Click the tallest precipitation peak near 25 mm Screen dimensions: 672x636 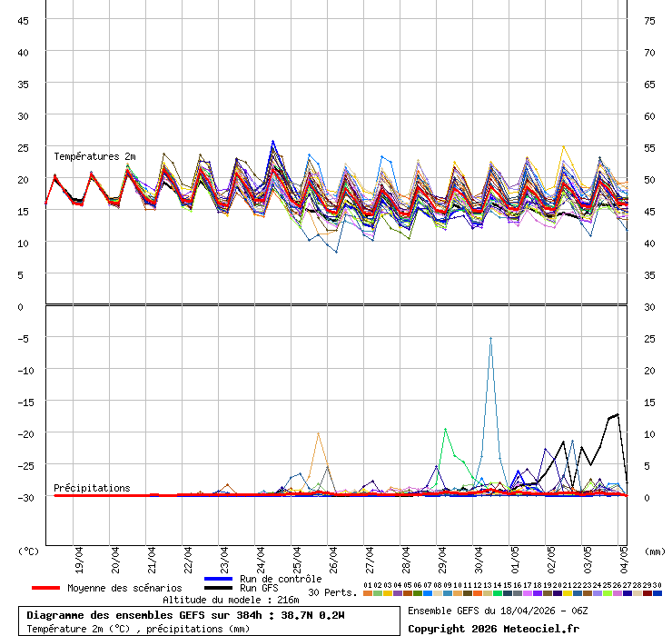[x=490, y=338]
